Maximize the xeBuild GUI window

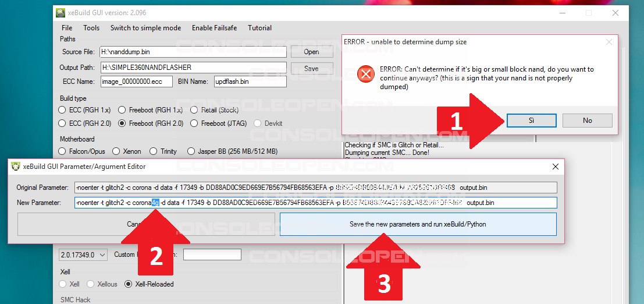[589, 13]
